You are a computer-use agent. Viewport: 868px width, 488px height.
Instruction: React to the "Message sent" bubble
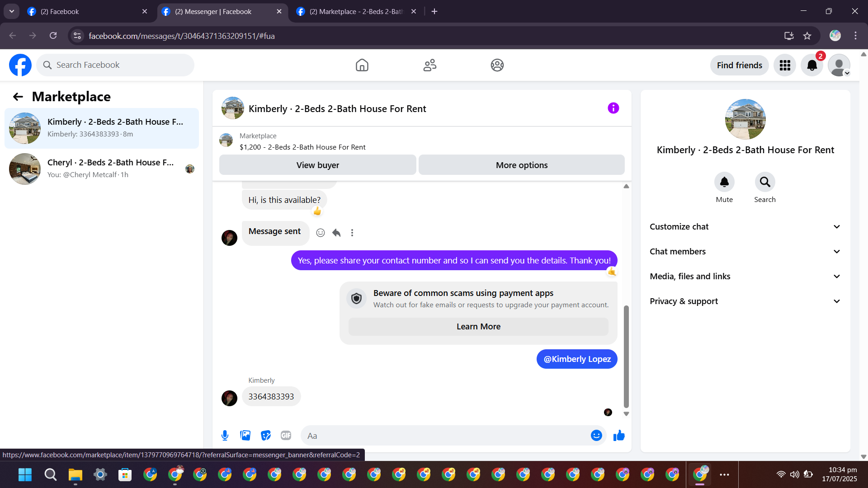[321, 233]
